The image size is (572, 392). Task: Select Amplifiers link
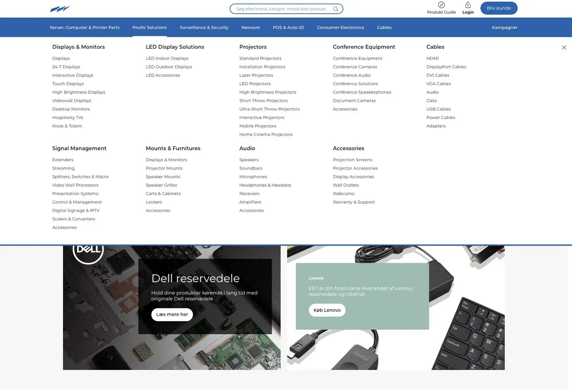pyautogui.click(x=250, y=202)
